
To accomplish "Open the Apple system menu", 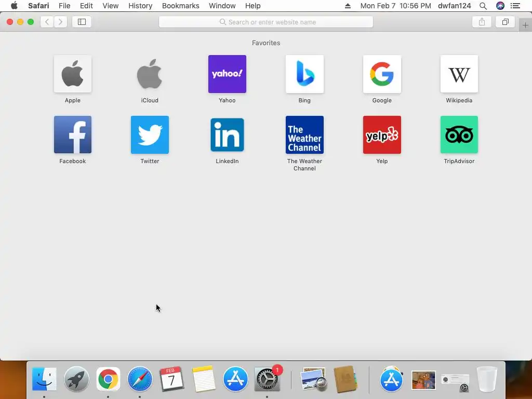I will coord(14,5).
